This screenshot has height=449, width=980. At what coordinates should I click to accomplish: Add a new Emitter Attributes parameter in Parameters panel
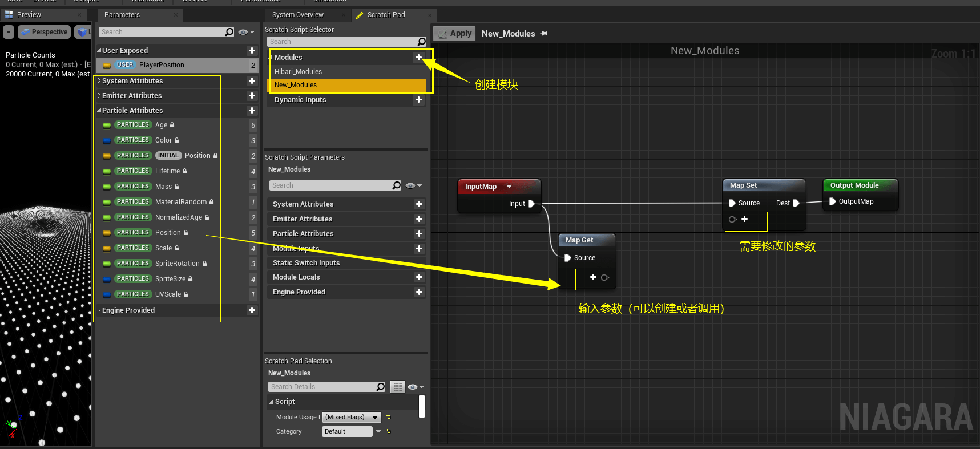tap(252, 96)
